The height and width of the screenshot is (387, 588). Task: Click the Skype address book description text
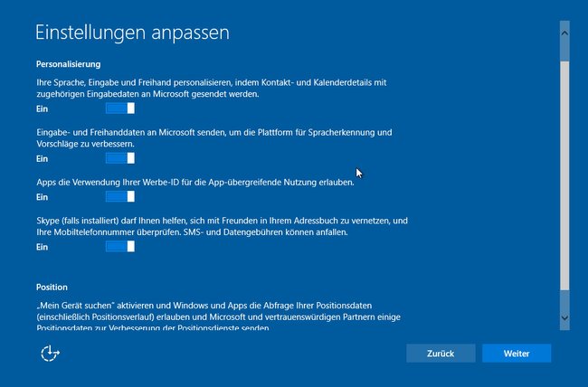pyautogui.click(x=222, y=226)
